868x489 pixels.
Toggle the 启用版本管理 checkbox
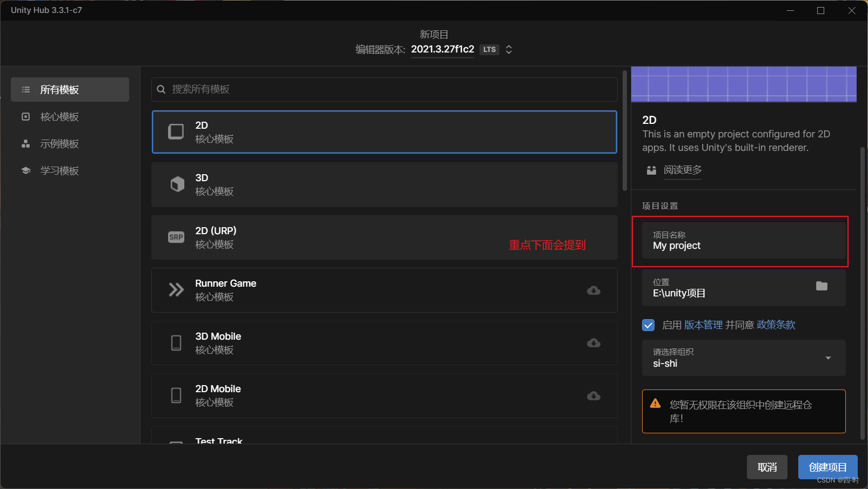pyautogui.click(x=649, y=325)
